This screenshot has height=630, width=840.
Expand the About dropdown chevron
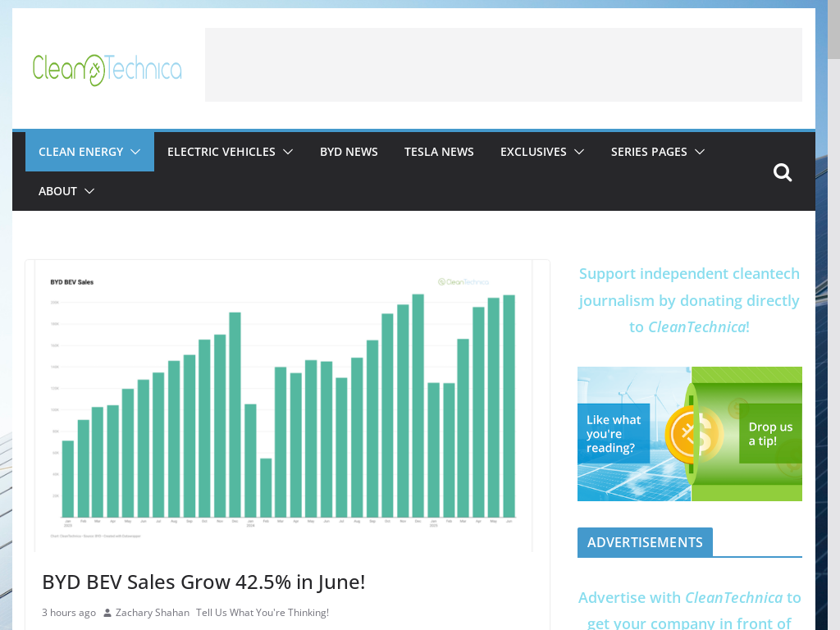pyautogui.click(x=89, y=191)
